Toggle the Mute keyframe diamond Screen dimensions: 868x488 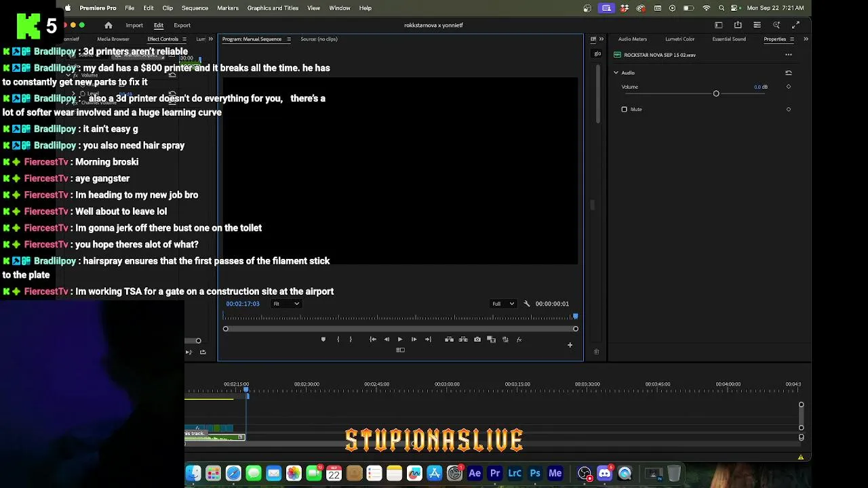[788, 109]
